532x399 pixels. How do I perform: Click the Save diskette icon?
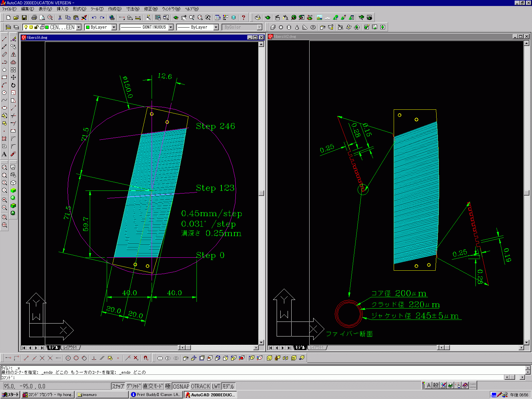click(x=24, y=18)
